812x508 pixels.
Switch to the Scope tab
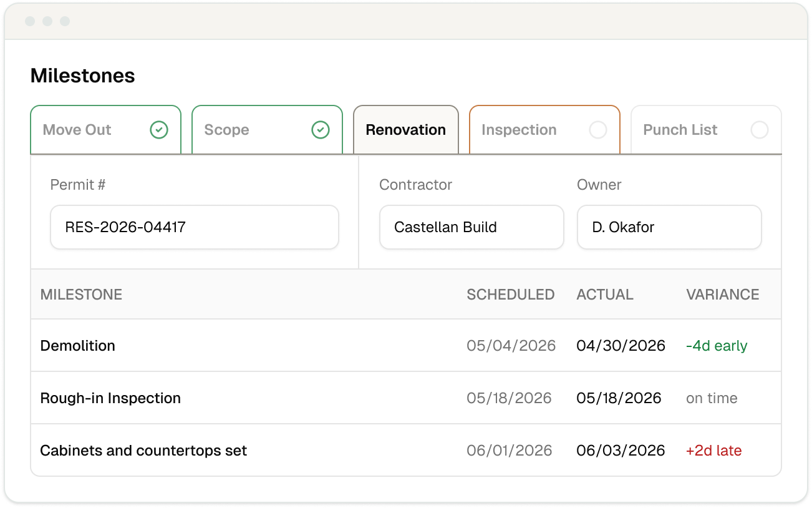pyautogui.click(x=267, y=130)
